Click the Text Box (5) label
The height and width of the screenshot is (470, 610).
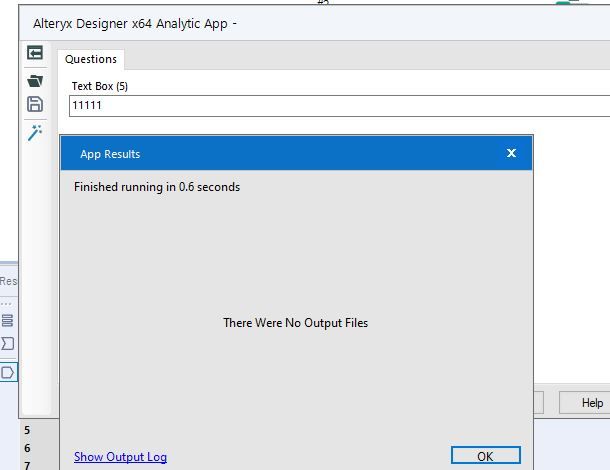point(100,86)
